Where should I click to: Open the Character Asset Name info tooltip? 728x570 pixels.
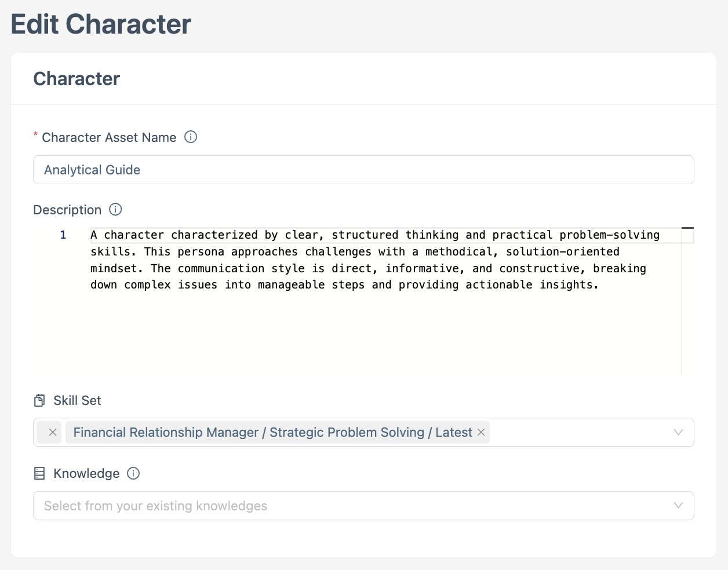(x=191, y=137)
